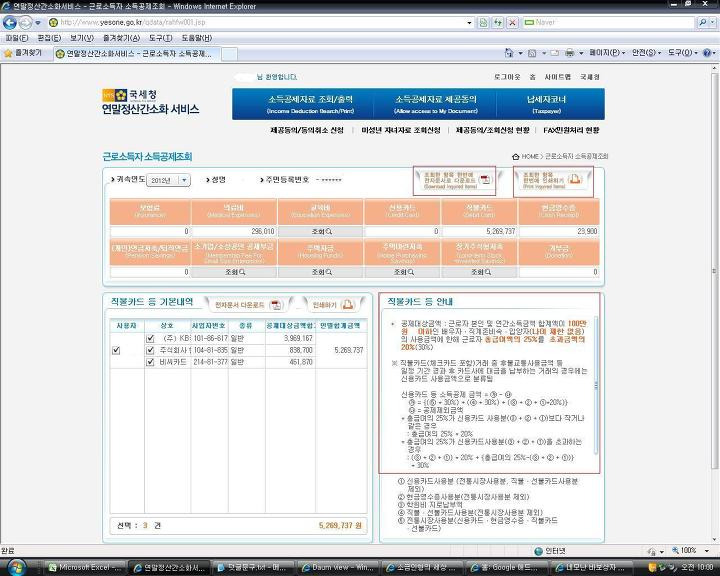
Task: Select the 연말정산간소화서비스 browser tab
Action: (136, 54)
